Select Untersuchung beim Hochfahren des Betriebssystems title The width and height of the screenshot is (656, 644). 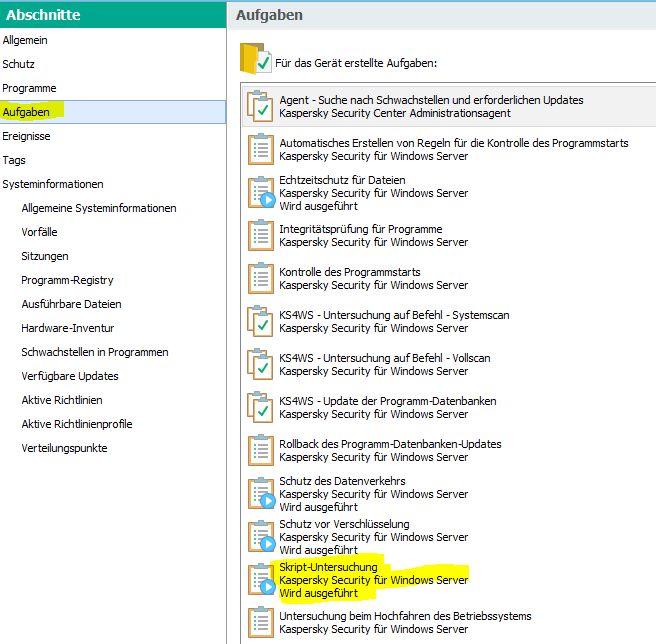[x=405, y=616]
